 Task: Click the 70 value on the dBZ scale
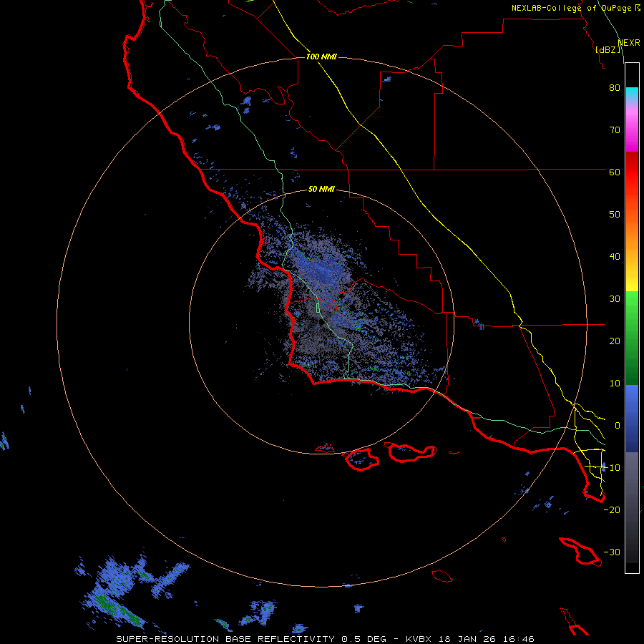pyautogui.click(x=615, y=130)
